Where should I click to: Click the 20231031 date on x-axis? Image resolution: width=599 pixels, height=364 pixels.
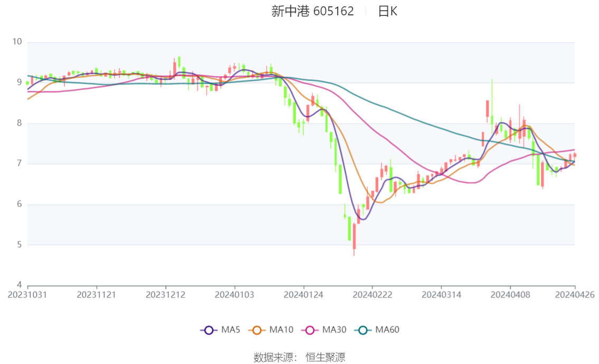click(x=27, y=294)
